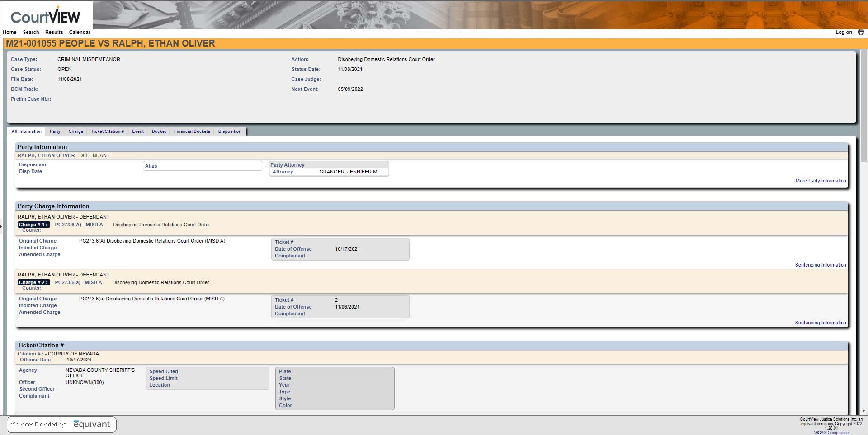
Task: Open the Docket tab
Action: (x=159, y=131)
